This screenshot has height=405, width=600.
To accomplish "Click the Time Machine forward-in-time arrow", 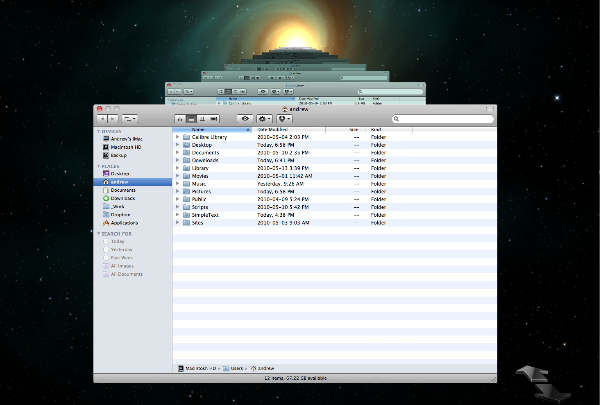I will coord(552,392).
